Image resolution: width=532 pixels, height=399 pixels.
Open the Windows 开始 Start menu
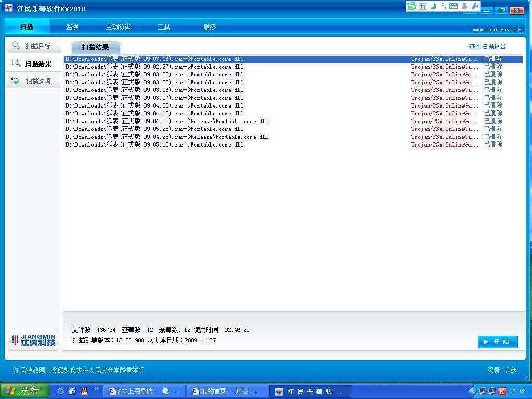[x=24, y=391]
